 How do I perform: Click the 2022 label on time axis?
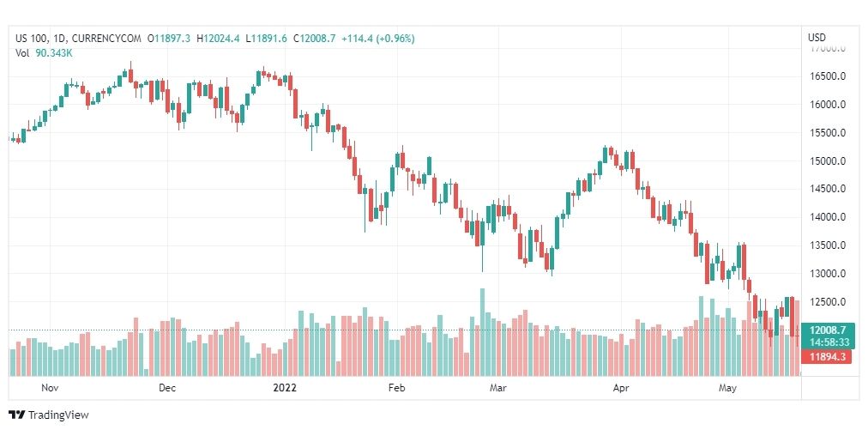pos(285,388)
